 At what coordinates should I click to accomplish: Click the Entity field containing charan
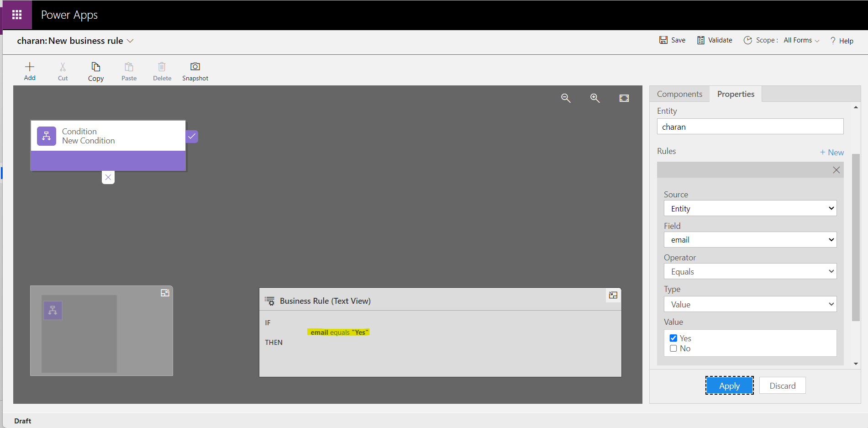click(x=750, y=127)
